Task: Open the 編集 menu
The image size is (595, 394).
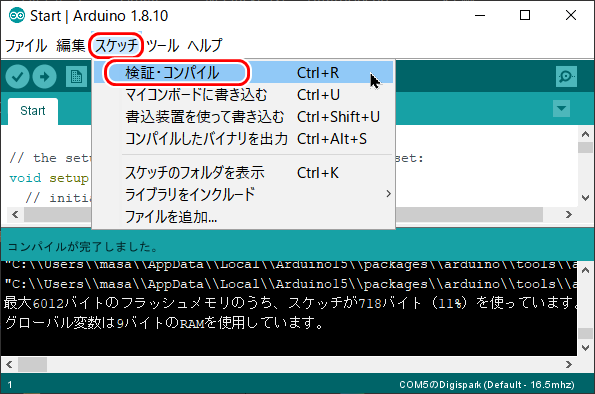Action: pyautogui.click(x=71, y=46)
